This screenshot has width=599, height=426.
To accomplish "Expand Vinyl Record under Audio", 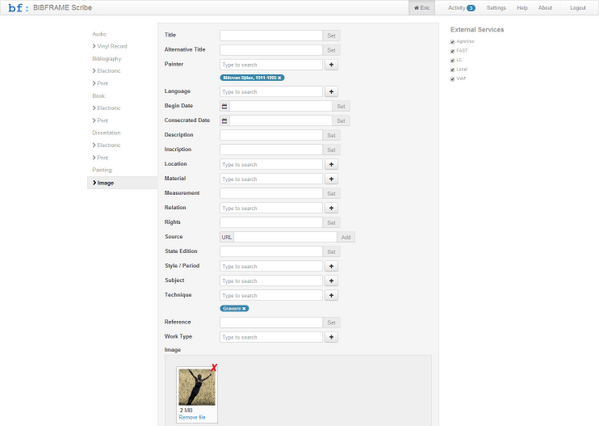I will point(110,46).
